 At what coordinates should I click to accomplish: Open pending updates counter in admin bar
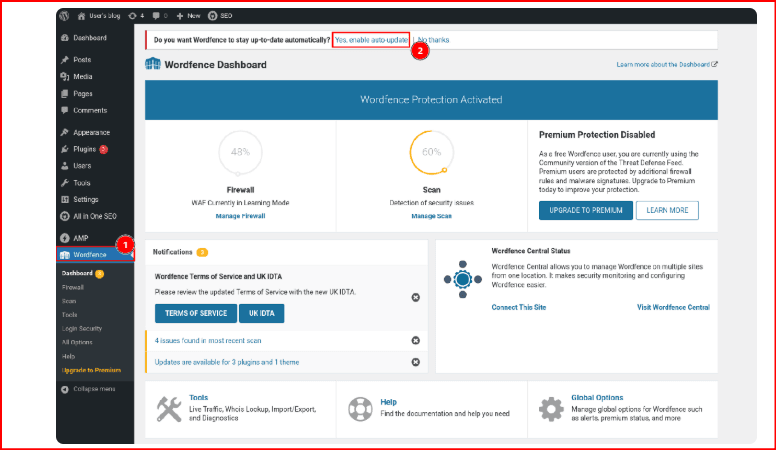pyautogui.click(x=136, y=16)
